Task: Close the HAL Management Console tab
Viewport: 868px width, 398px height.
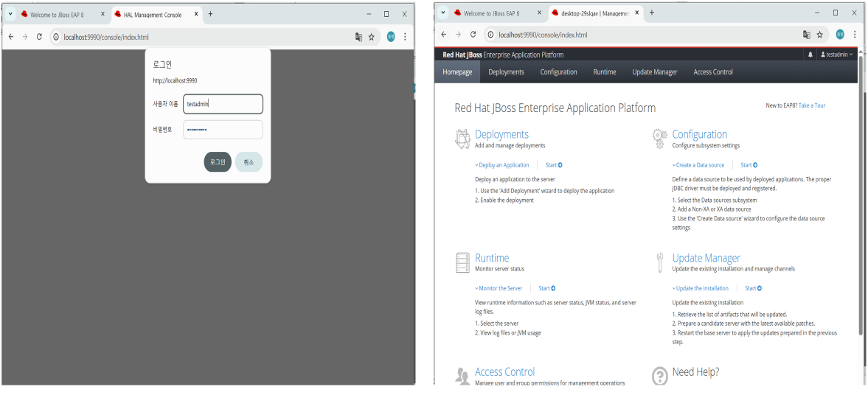Action: (x=196, y=15)
